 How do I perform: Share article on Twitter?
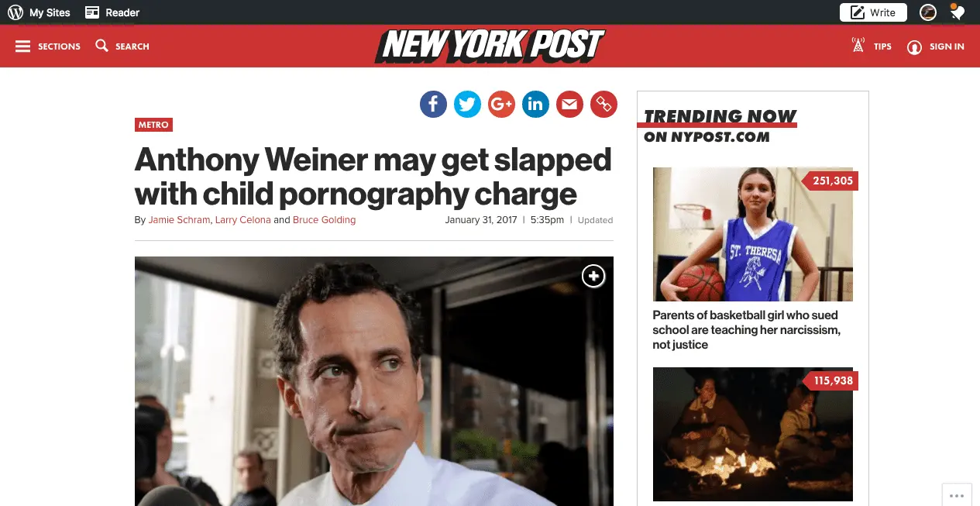[467, 104]
